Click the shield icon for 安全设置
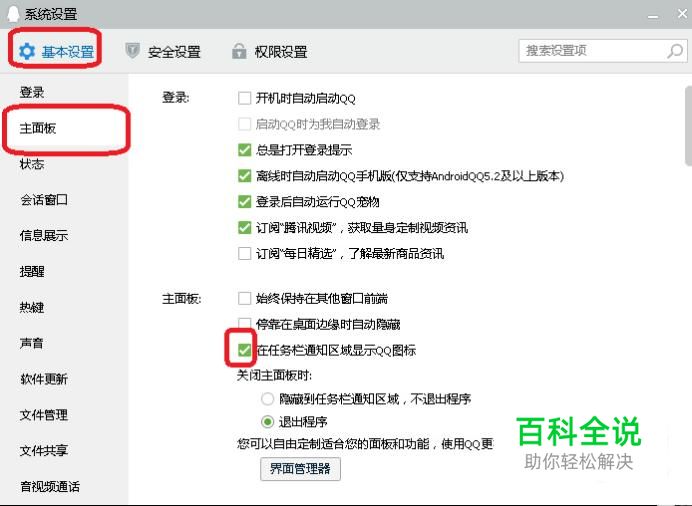This screenshot has width=692, height=506. point(132,51)
